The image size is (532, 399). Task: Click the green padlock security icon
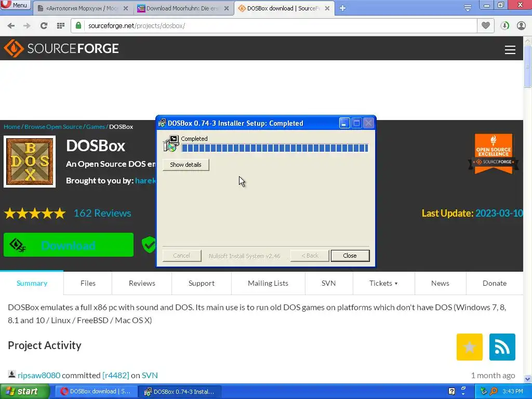pos(78,25)
